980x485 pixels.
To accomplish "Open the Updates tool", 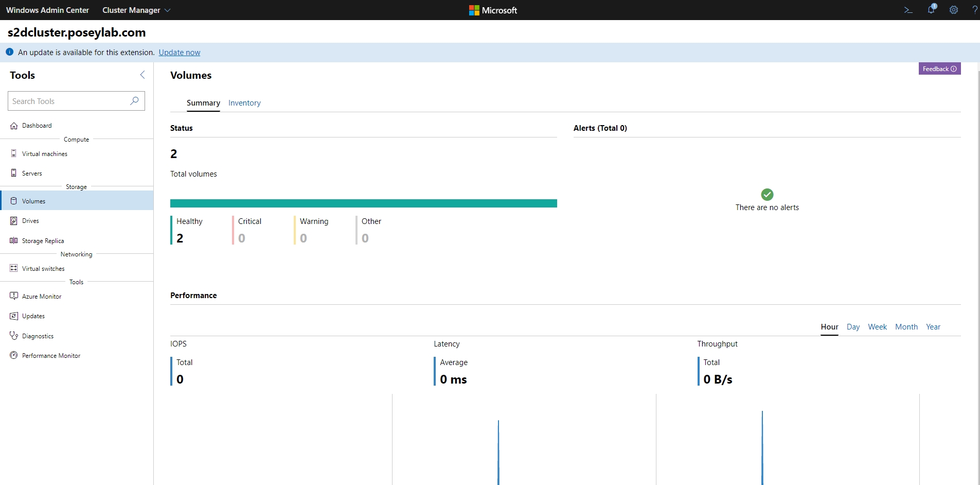I will pos(33,316).
